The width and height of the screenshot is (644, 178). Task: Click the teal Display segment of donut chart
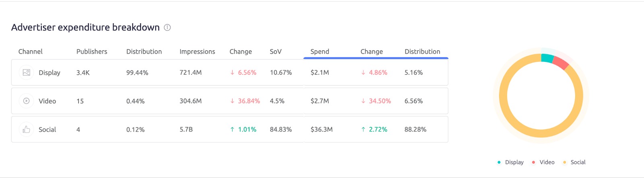click(x=547, y=58)
